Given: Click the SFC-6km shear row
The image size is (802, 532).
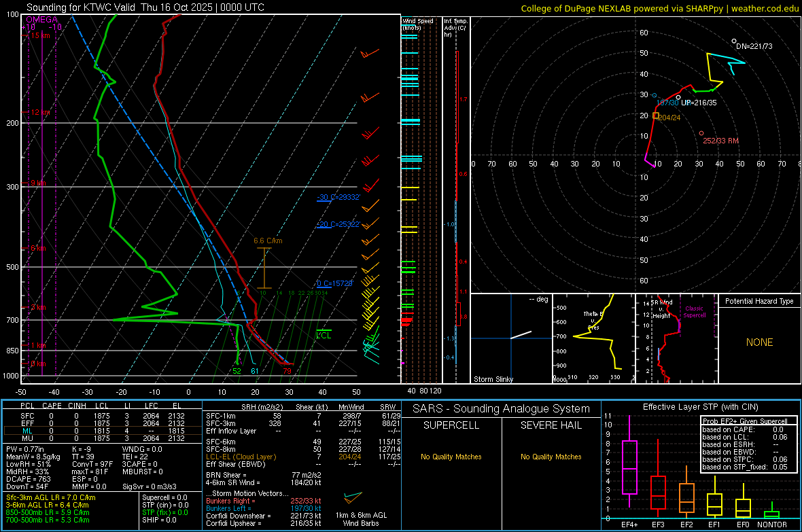Looking at the screenshot, I should [303, 442].
